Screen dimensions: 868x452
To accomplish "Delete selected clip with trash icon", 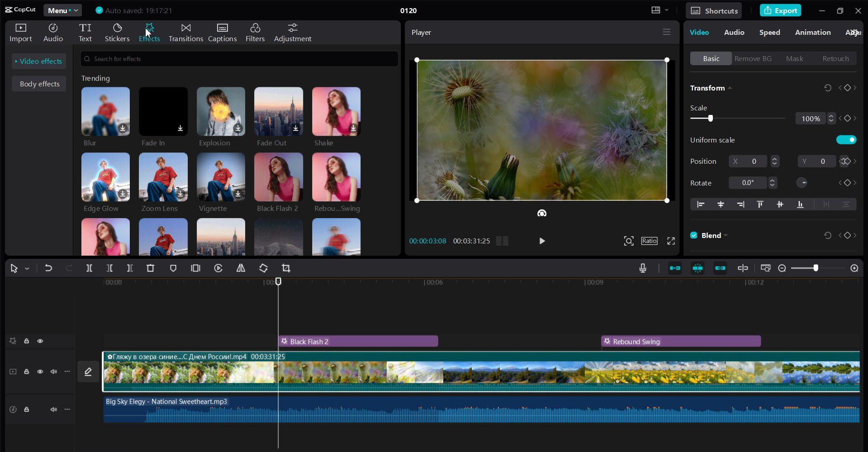I will (150, 268).
